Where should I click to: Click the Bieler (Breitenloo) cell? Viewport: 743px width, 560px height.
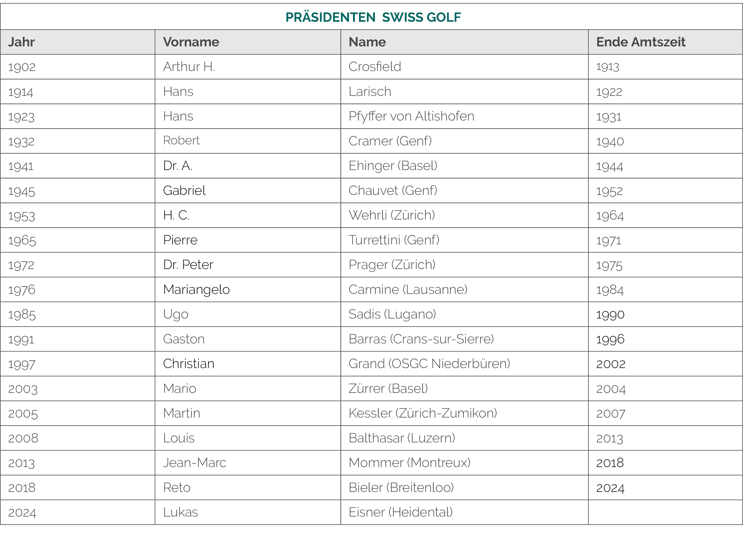coord(465,487)
